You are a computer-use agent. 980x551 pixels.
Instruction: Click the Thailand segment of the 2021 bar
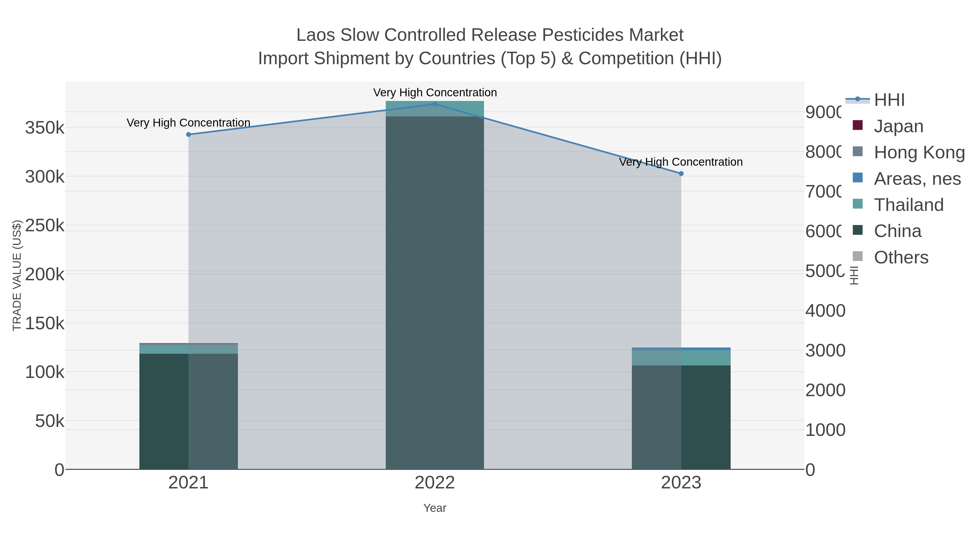click(188, 349)
